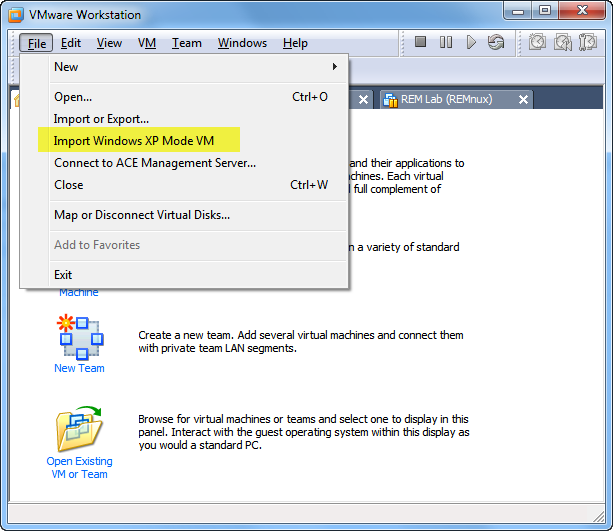Open the Help menu

click(295, 43)
